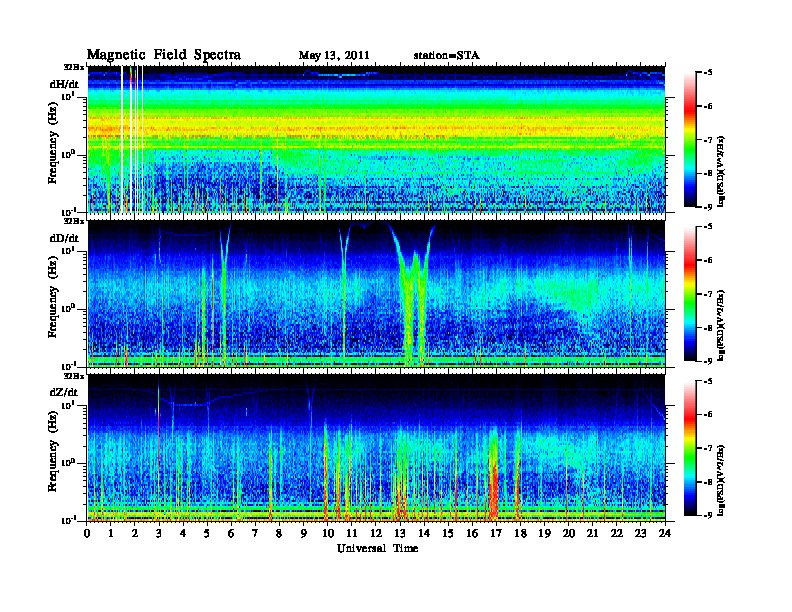Click hour tick label "0" on time axis
This screenshot has width=792, height=612.
[87, 533]
